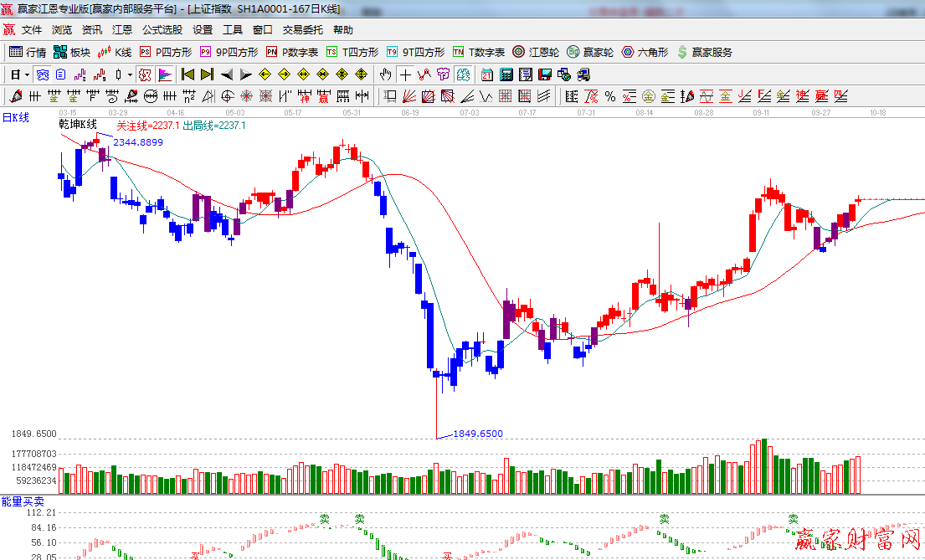
Task: Click the 1849.6500 low price marker
Action: point(478,434)
